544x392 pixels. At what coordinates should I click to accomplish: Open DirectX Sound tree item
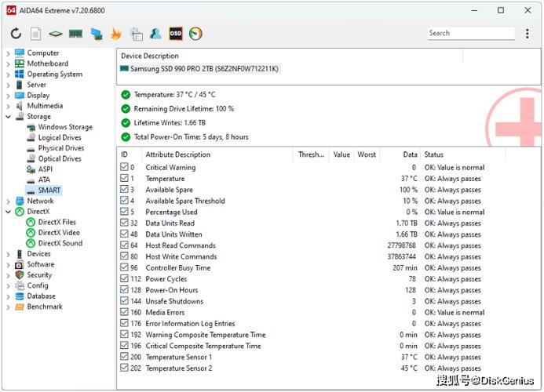coord(60,243)
